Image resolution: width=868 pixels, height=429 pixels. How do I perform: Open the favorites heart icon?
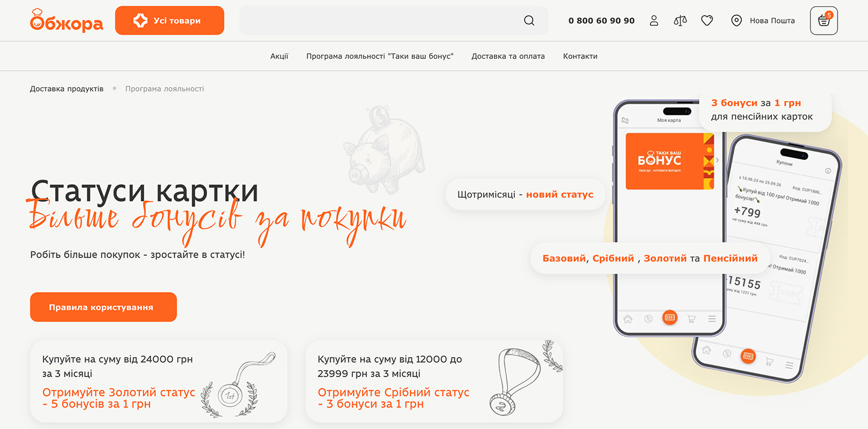click(707, 20)
